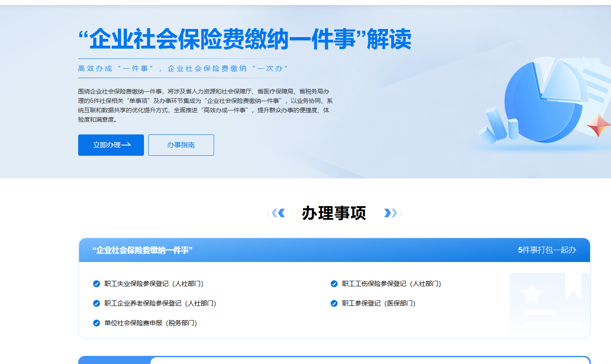Click the small bar chart illustration
The image size is (611, 364).
pyautogui.click(x=498, y=126)
